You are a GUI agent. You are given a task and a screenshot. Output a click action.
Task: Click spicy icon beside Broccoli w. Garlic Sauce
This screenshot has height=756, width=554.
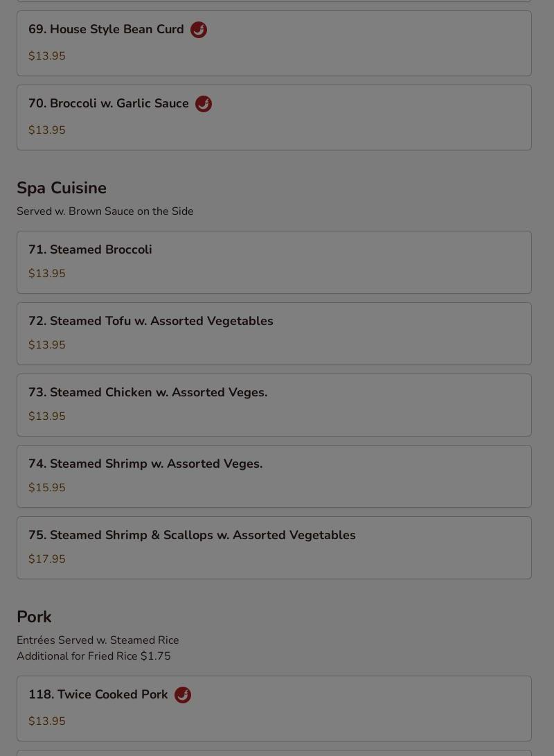coord(204,104)
